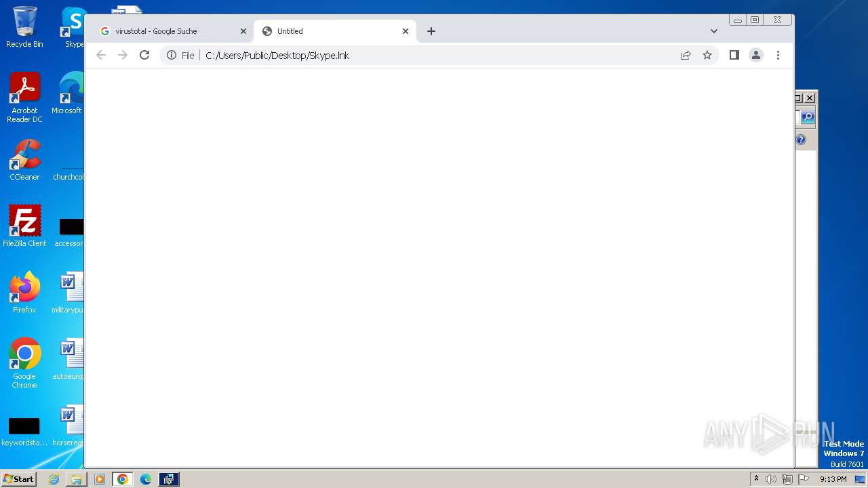Open Skype desktop shortcut
Viewport: 868px width, 488px height.
click(x=73, y=27)
